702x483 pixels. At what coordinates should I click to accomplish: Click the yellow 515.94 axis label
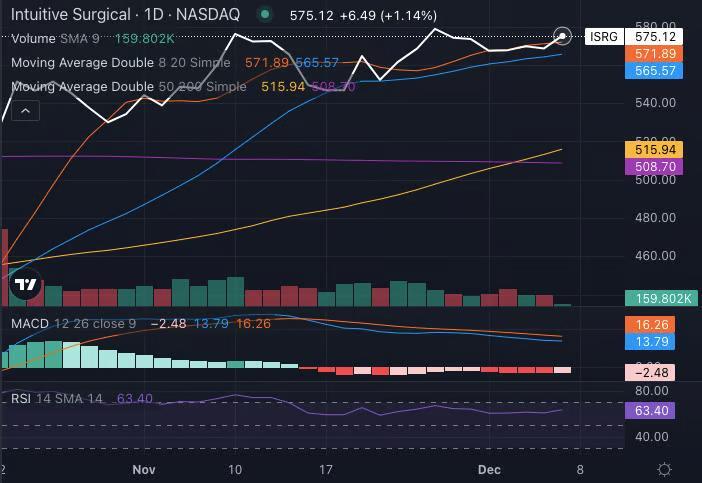(654, 150)
